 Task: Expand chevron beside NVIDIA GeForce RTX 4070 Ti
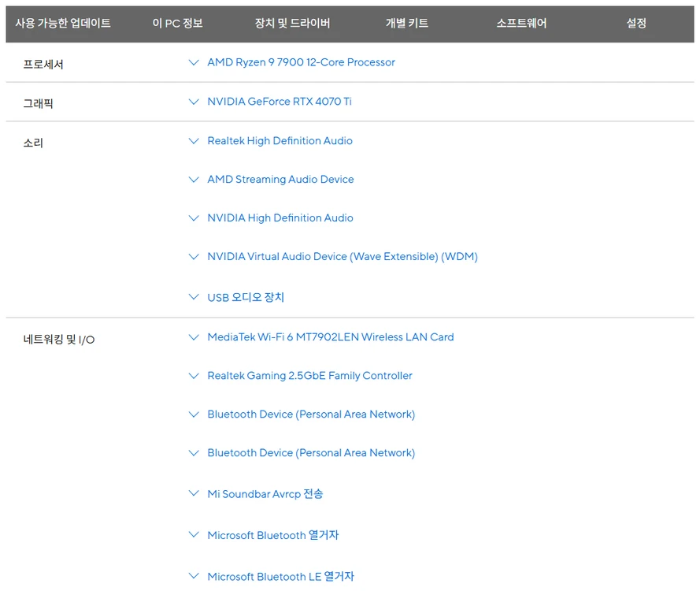click(x=194, y=102)
